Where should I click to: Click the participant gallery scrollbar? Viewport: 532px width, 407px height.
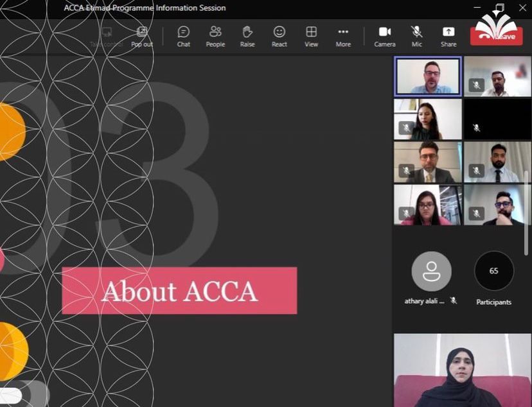527,213
